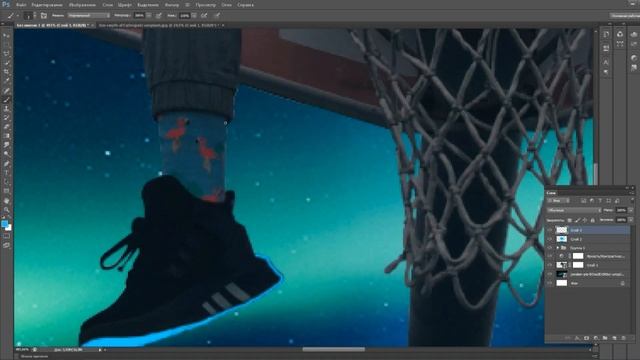
Task: Open the layer filter type dropdown Вид
Action: click(558, 200)
